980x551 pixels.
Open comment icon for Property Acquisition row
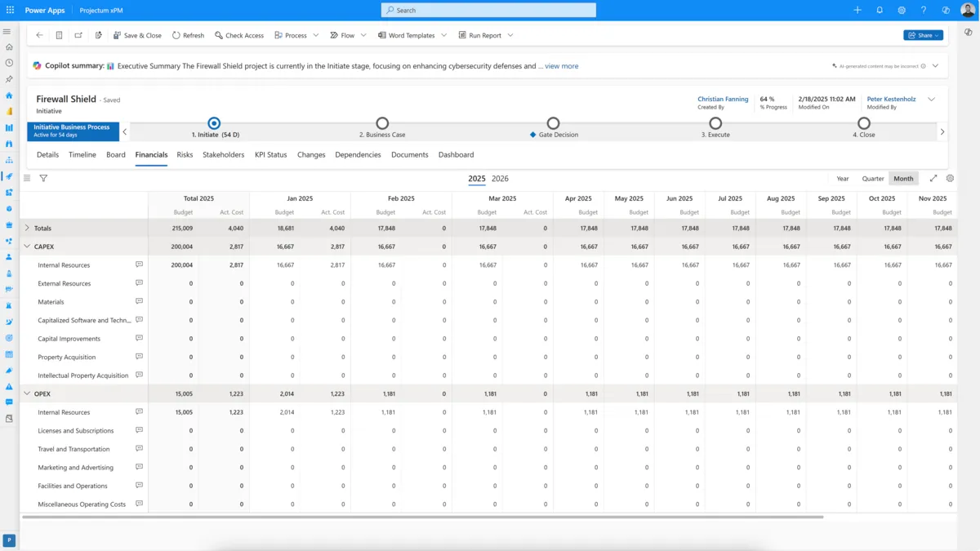[139, 357]
